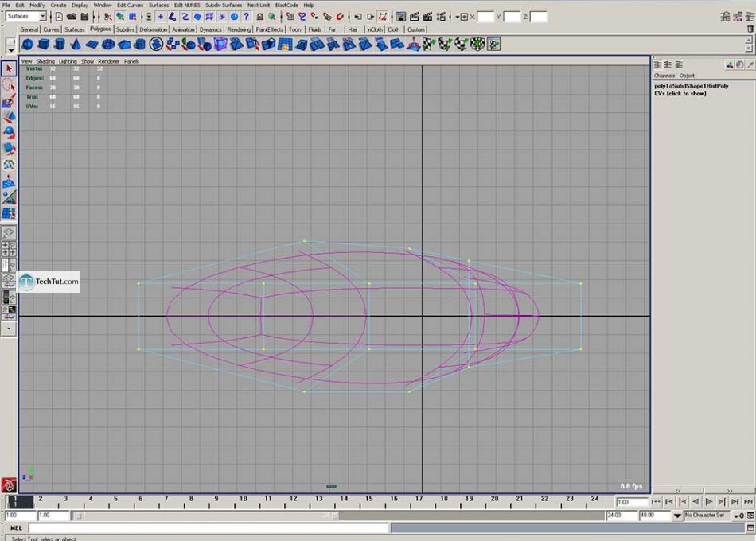
Task: Click the polygon sphere shelf icon
Action: (x=28, y=45)
